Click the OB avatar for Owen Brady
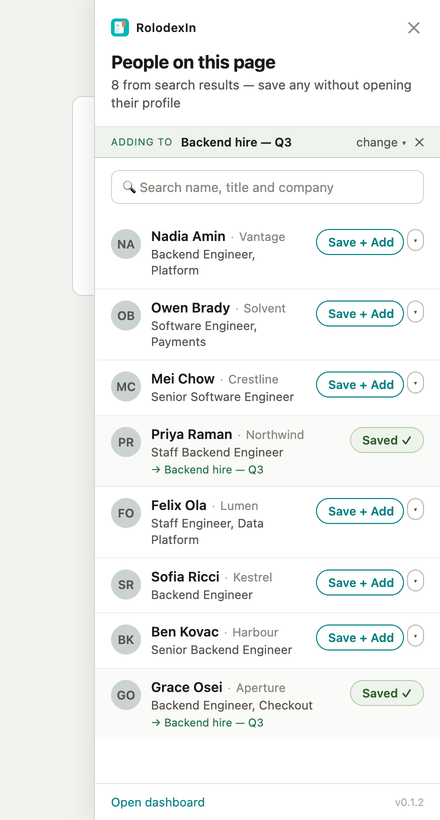Screen dimensions: 440x820 click(x=126, y=315)
